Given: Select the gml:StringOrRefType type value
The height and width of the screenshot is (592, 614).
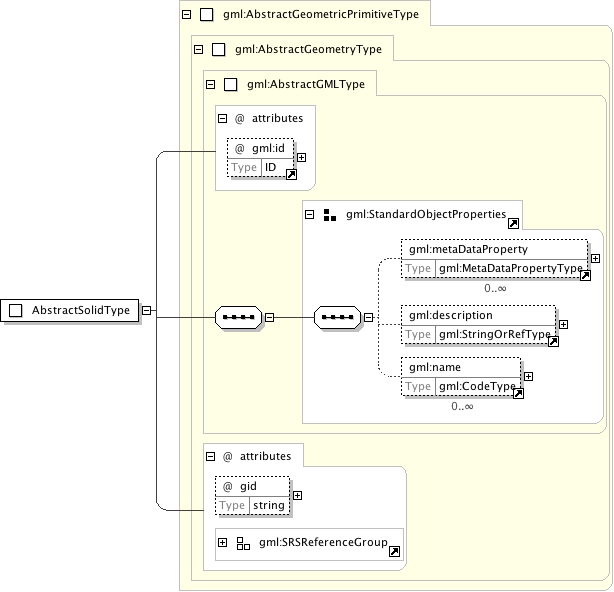Looking at the screenshot, I should (495, 334).
